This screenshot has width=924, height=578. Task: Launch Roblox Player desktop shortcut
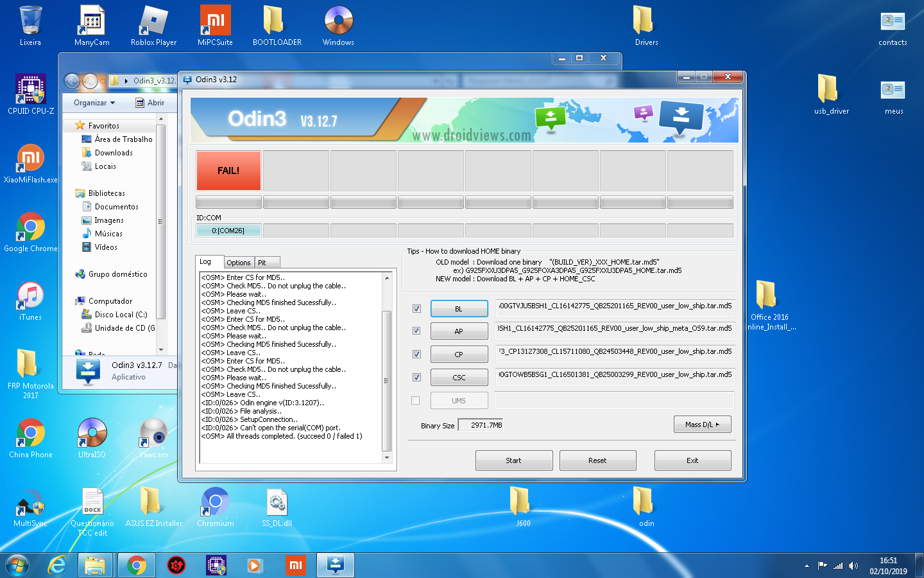click(x=153, y=26)
